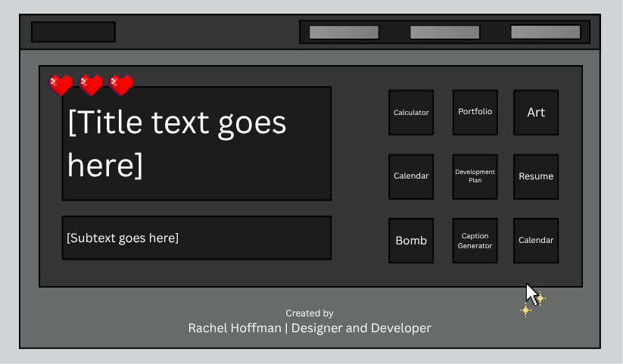Open the Resume tile
The height and width of the screenshot is (364, 623).
536,176
